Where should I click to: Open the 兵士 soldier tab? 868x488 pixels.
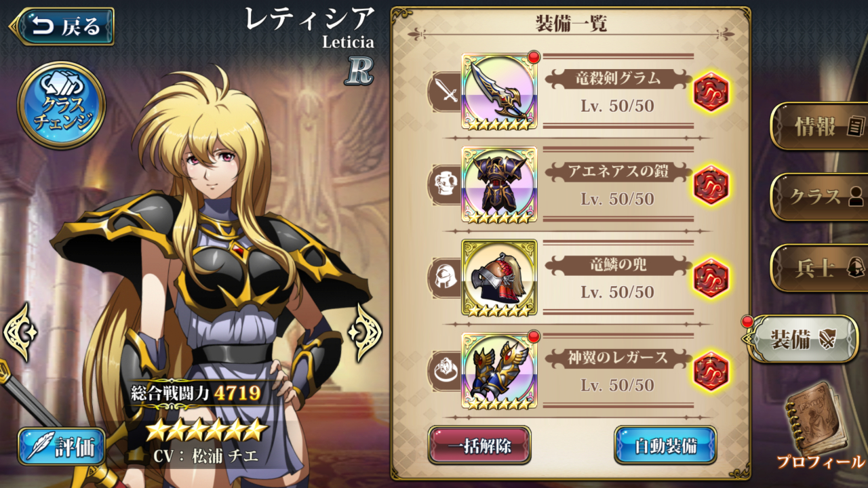[x=819, y=268]
